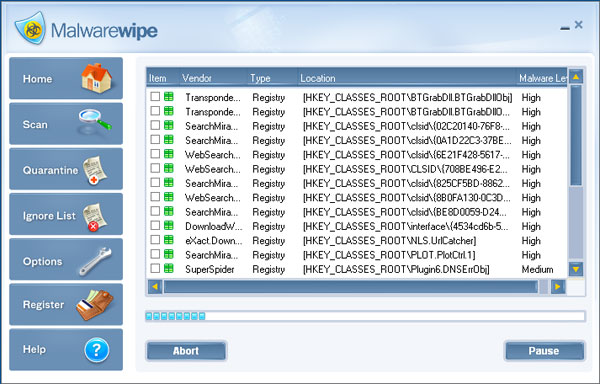The height and width of the screenshot is (384, 600).
Task: Abort the running scan
Action: point(186,351)
